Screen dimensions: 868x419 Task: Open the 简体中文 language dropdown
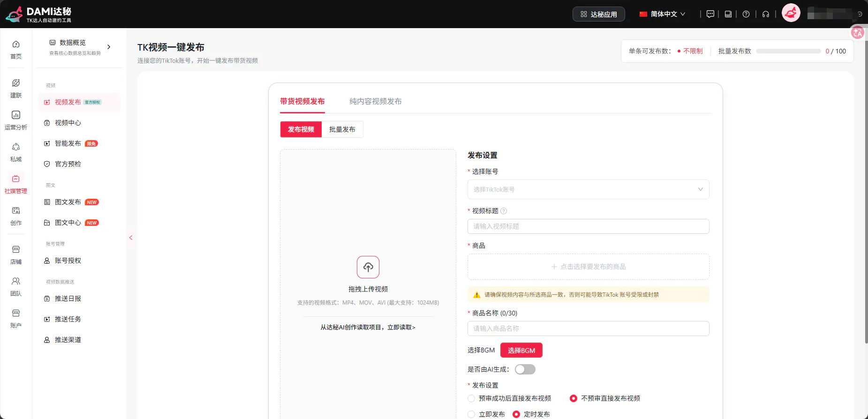click(662, 14)
